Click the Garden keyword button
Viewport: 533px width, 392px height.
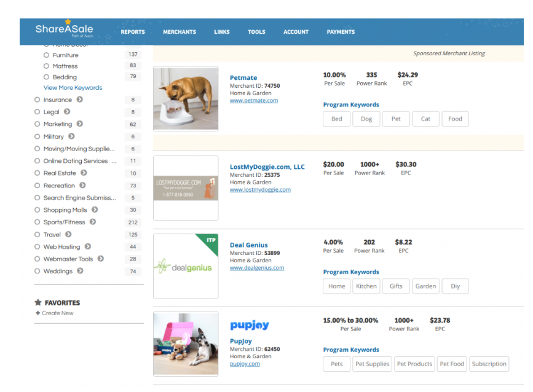point(425,286)
